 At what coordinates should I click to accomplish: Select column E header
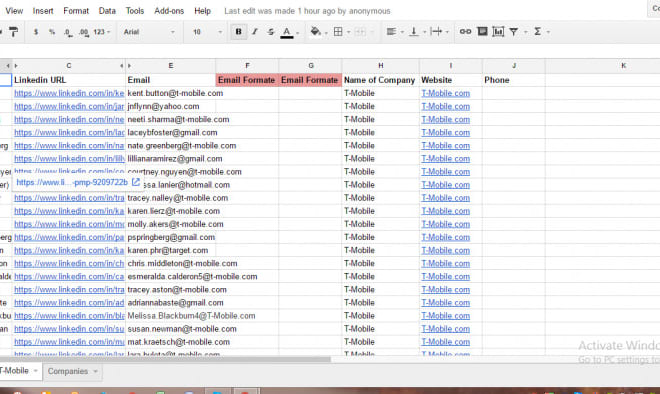tap(170, 66)
